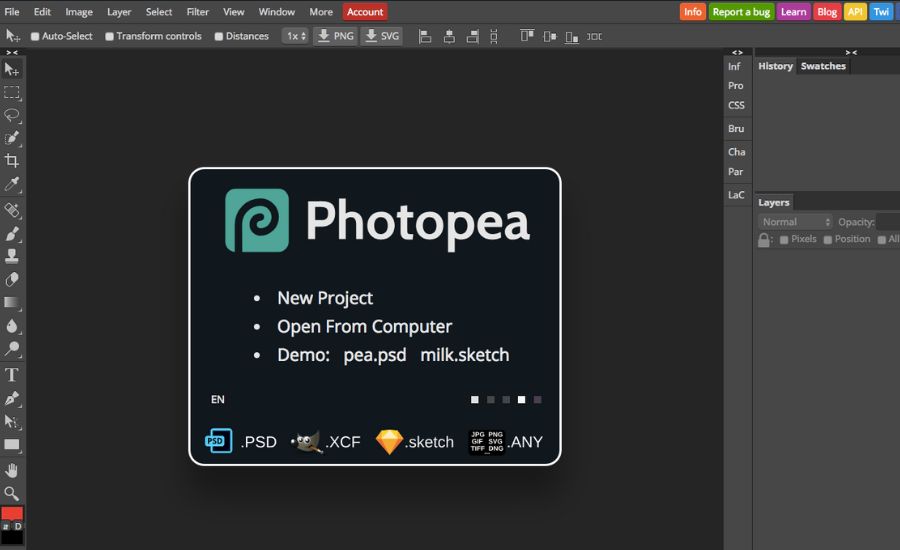The width and height of the screenshot is (900, 550).
Task: Open the Normal blend mode dropdown
Action: click(x=795, y=222)
